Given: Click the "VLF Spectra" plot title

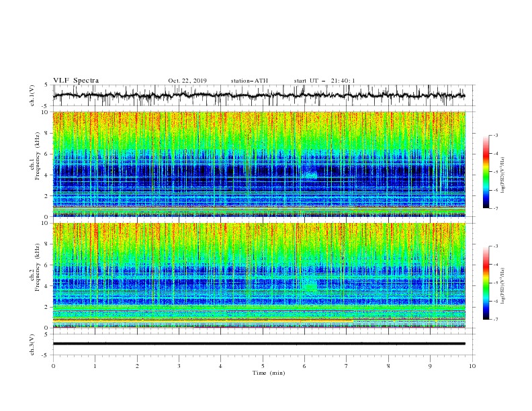Looking at the screenshot, I should (76, 81).
